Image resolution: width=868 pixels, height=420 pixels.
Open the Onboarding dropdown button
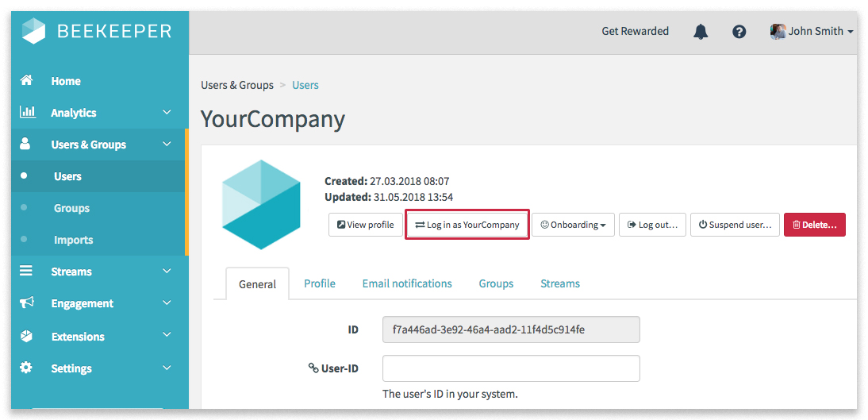(x=573, y=225)
